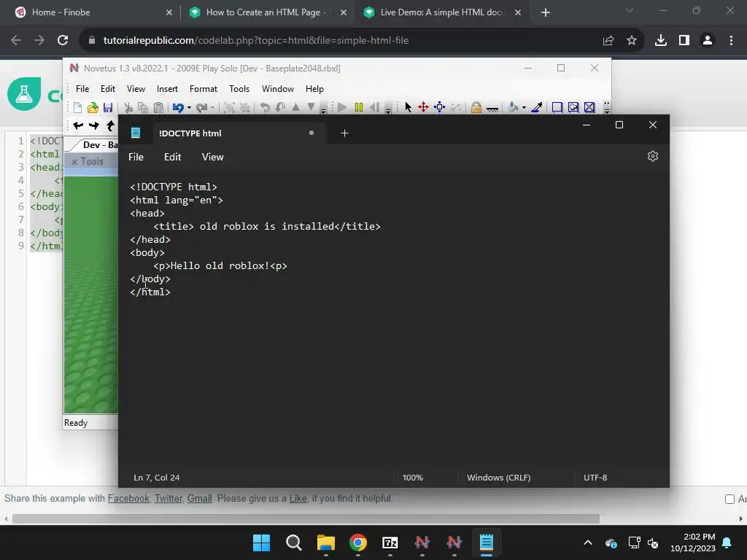
Task: Click Undo arrow in Novetus toolbar
Action: (178, 108)
